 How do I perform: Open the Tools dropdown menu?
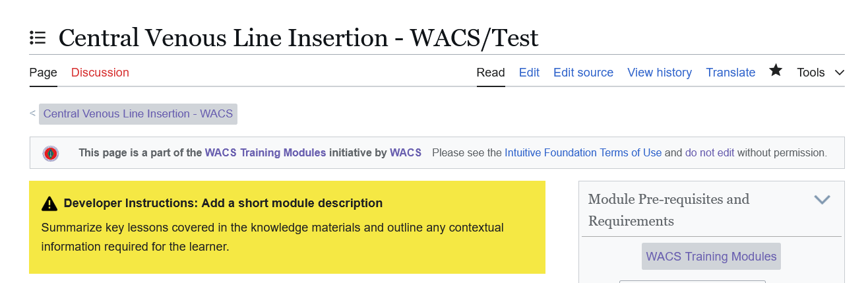pos(820,73)
